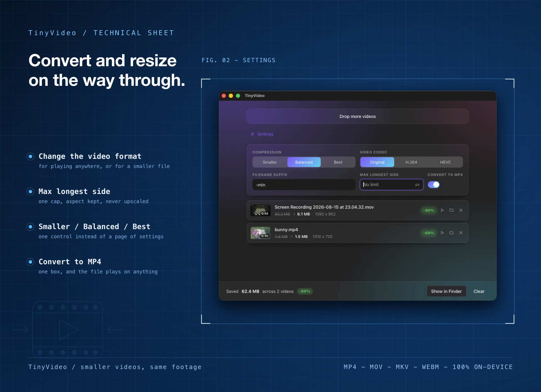
Task: Click the 1310 x 720 resolution
Action: click(323, 237)
